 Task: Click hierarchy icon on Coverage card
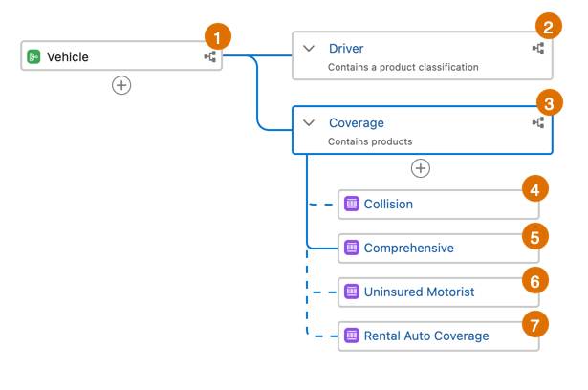click(538, 122)
